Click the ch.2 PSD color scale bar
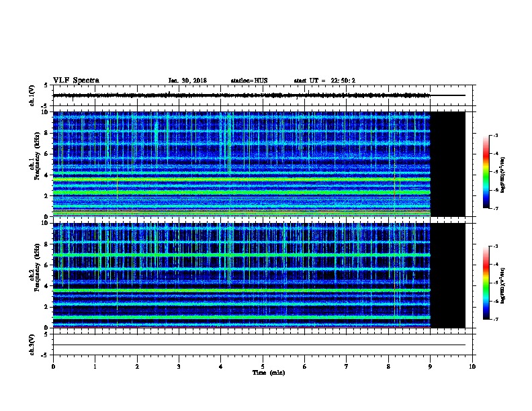The height and width of the screenshot is (411, 532). click(x=486, y=283)
